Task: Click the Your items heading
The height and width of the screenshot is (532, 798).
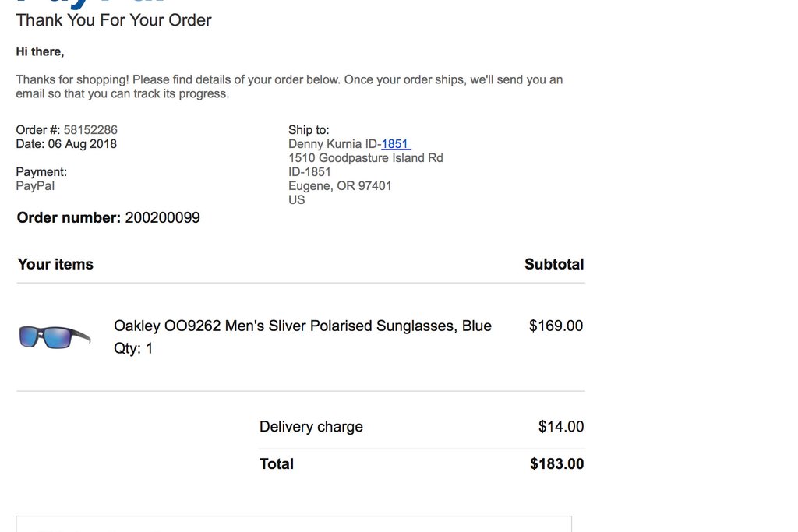Action: [x=55, y=264]
